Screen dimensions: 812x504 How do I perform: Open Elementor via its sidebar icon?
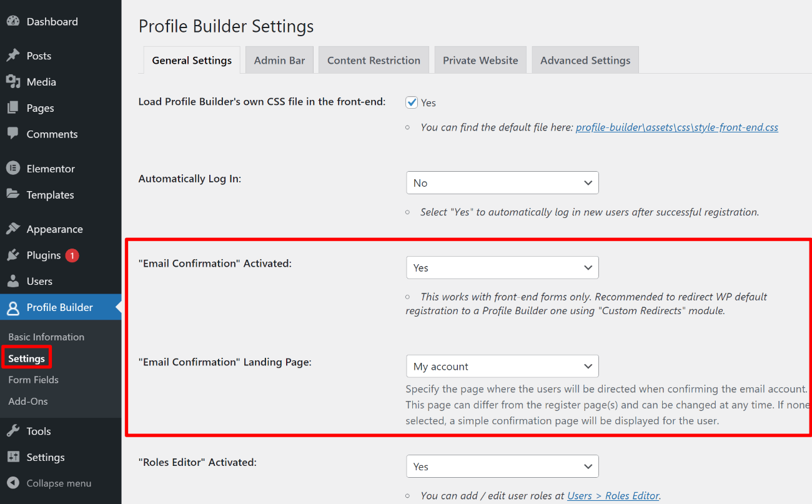click(x=13, y=169)
